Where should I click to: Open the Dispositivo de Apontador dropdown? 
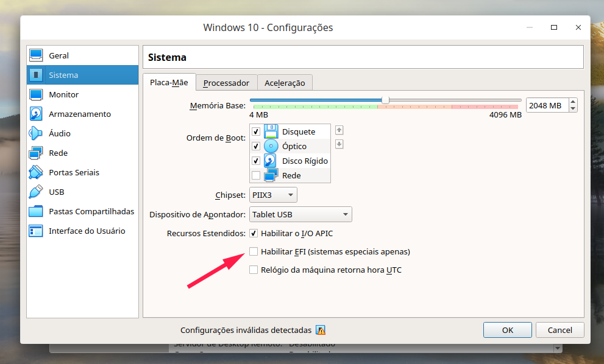coord(300,214)
